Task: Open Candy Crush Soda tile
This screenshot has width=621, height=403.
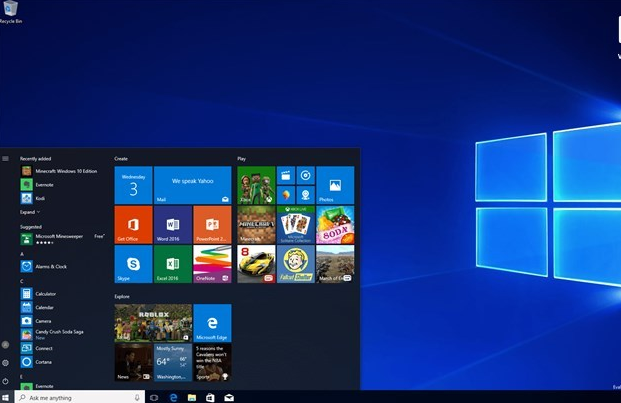Action: [x=335, y=224]
